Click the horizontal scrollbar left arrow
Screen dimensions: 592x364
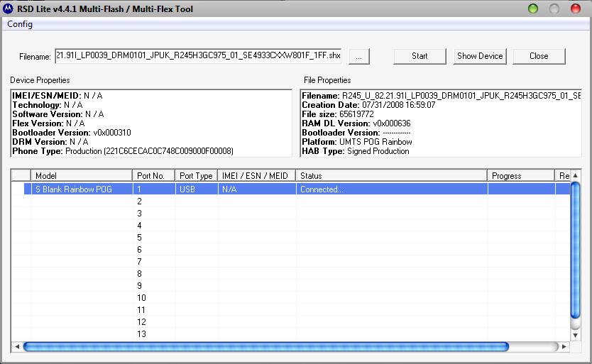[16, 346]
